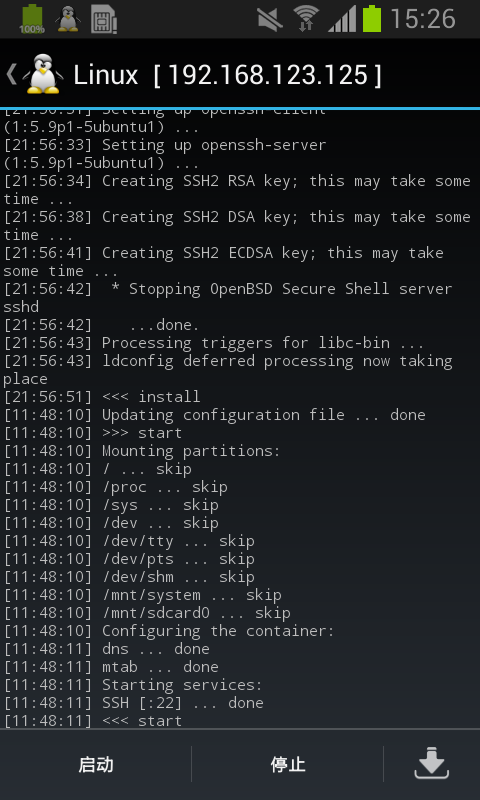This screenshot has height=800, width=480.
Task: Tap the Wi-Fi status icon
Action: point(306,19)
